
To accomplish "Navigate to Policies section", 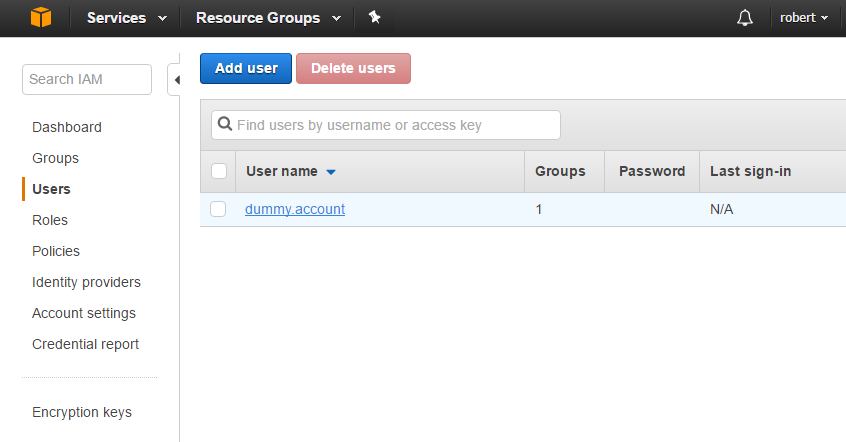I will tap(56, 251).
